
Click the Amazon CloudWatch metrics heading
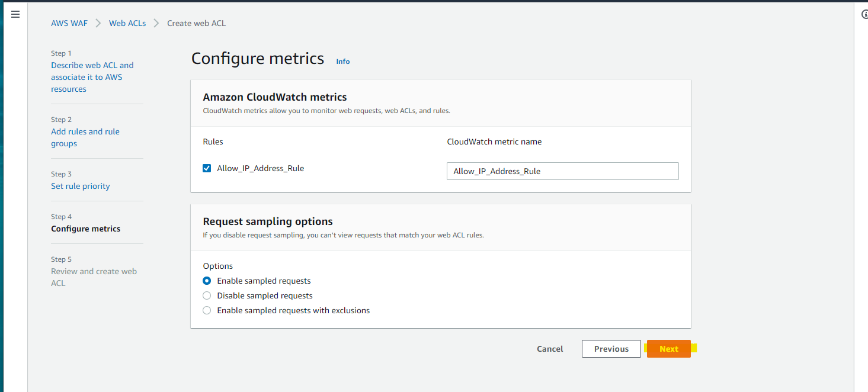tap(275, 97)
